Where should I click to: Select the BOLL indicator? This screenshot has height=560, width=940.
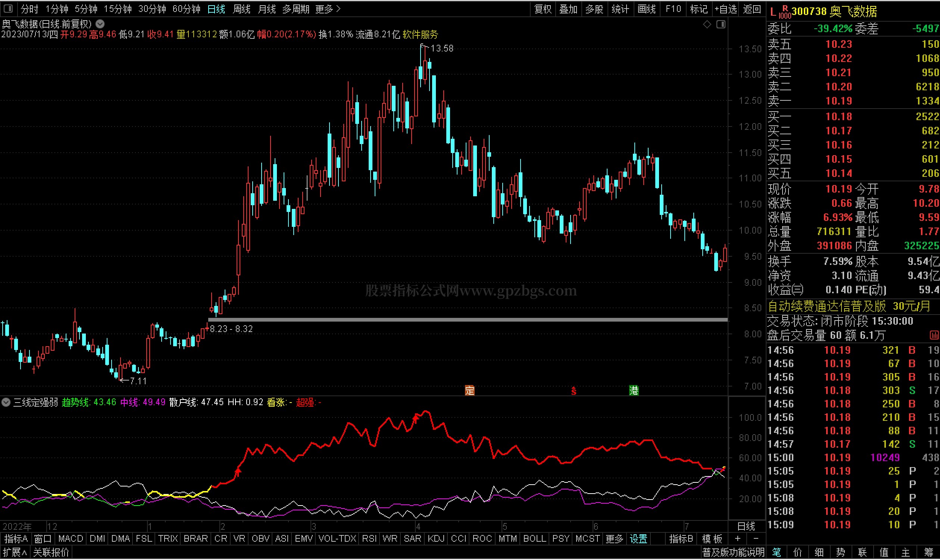pyautogui.click(x=534, y=539)
